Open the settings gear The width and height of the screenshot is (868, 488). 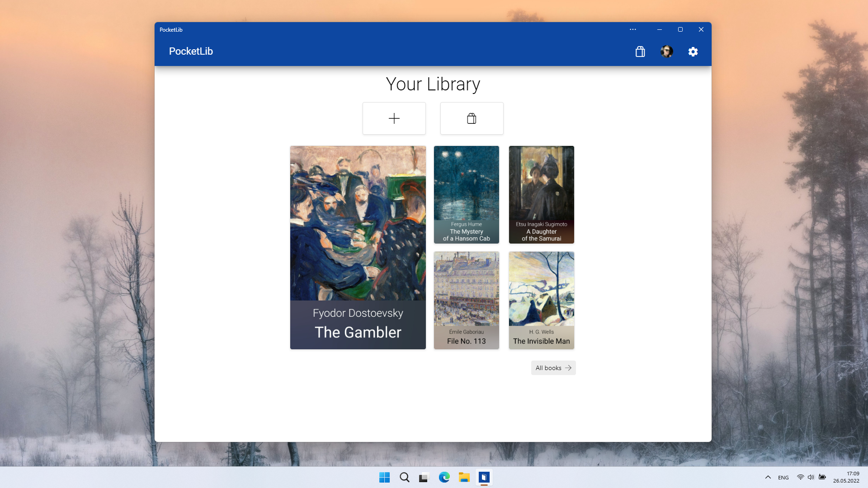pyautogui.click(x=693, y=52)
